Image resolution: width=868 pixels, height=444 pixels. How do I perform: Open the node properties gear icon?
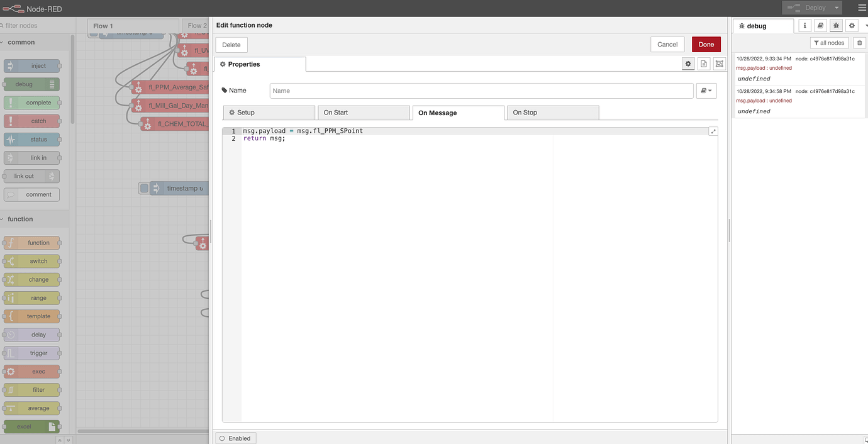pos(688,64)
